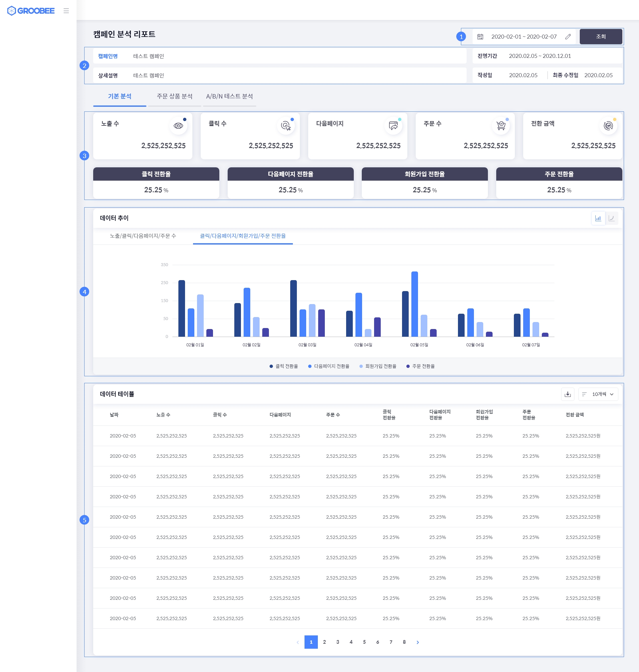This screenshot has width=639, height=672.
Task: Switch chart to line graph view
Action: tap(611, 218)
